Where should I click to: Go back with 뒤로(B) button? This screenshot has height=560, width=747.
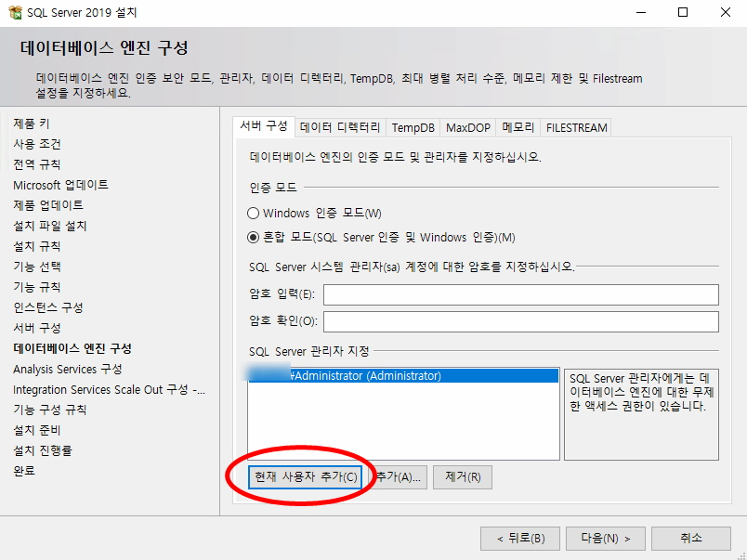coord(519,539)
